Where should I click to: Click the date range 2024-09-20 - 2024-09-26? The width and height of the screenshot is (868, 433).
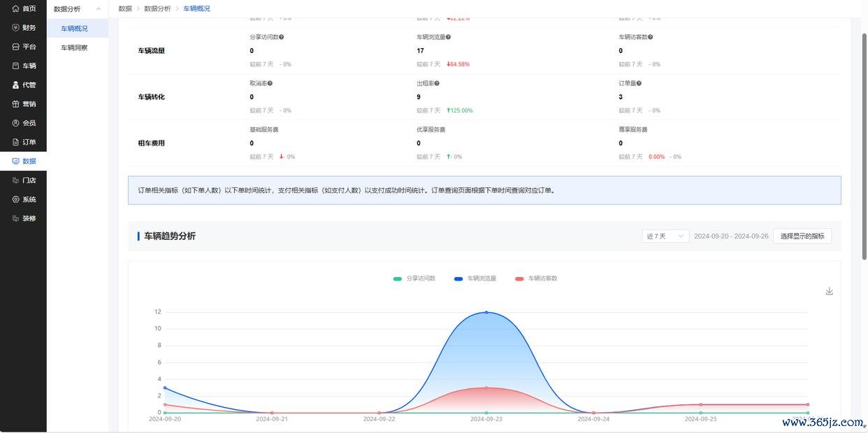click(731, 236)
